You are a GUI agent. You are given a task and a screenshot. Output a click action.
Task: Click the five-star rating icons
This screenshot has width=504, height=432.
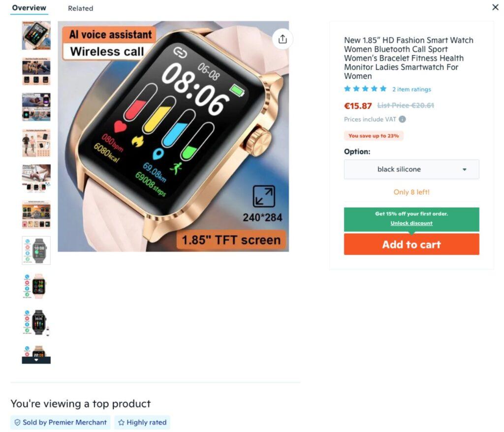(365, 89)
